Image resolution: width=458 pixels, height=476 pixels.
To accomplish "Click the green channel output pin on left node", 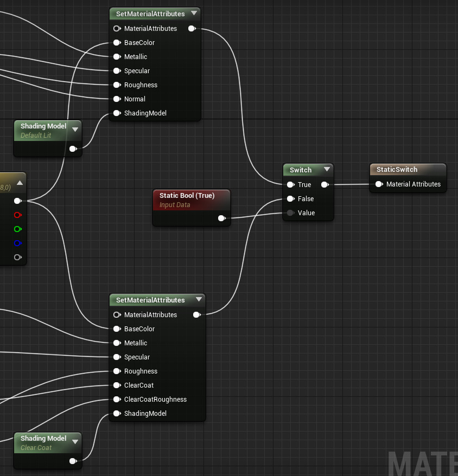I will (17, 229).
